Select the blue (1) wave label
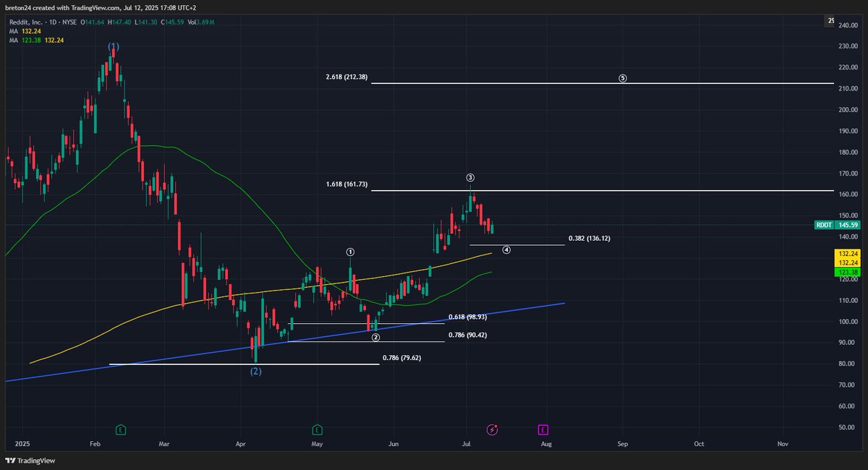Image resolution: width=868 pixels, height=470 pixels. click(114, 46)
